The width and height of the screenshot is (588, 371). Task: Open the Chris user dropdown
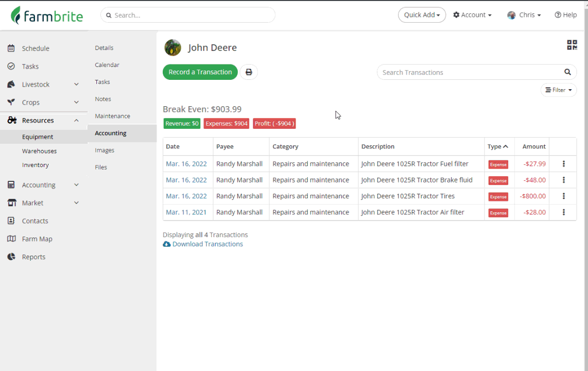[x=524, y=15]
